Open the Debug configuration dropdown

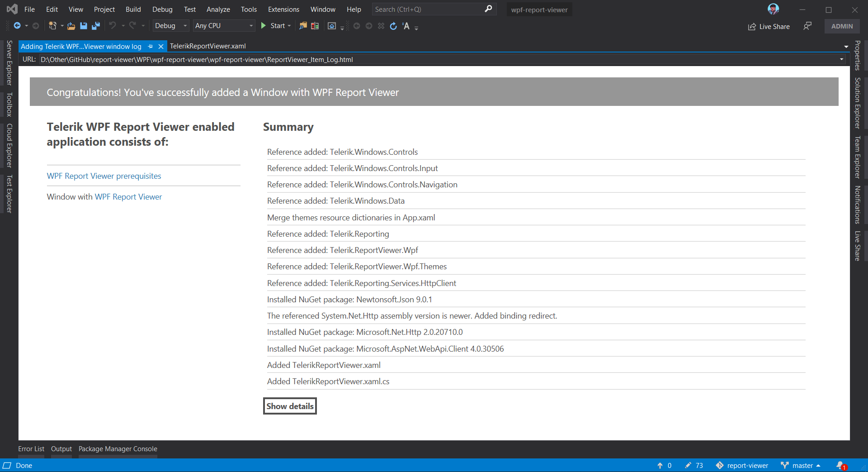click(x=171, y=26)
